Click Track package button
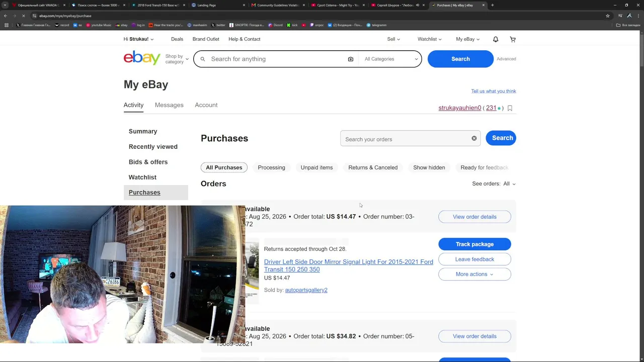The width and height of the screenshot is (644, 362). coord(474,244)
